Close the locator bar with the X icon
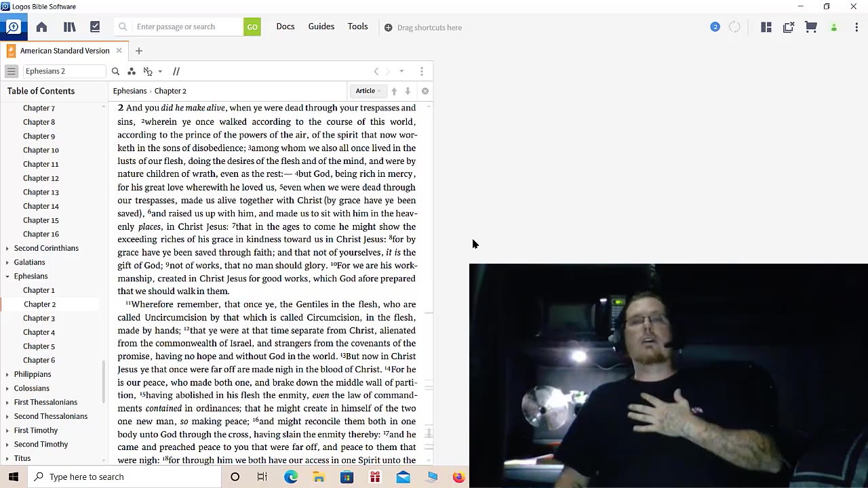 pyautogui.click(x=425, y=91)
